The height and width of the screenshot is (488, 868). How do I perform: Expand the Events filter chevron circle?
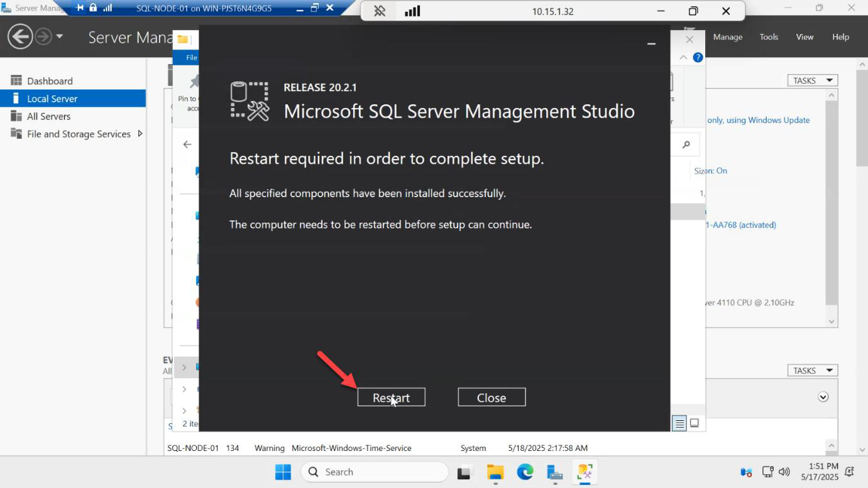coord(823,397)
